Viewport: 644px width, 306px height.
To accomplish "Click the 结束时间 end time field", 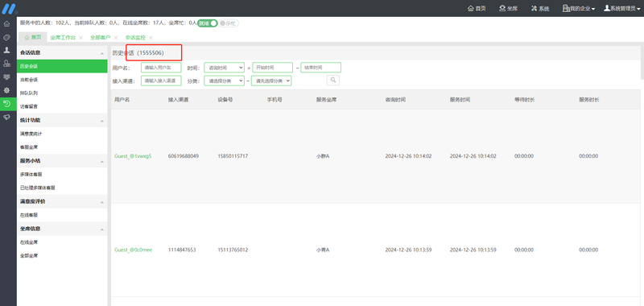I will (x=320, y=68).
